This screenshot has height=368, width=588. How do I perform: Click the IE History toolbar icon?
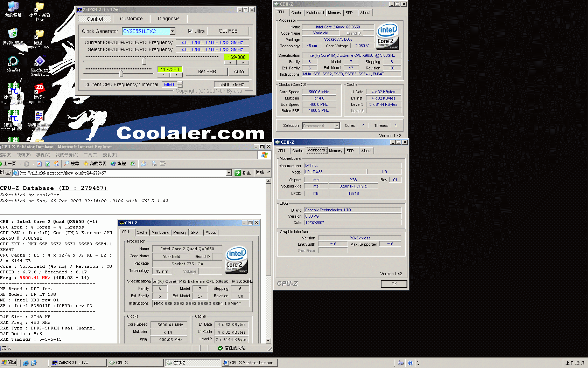(133, 164)
